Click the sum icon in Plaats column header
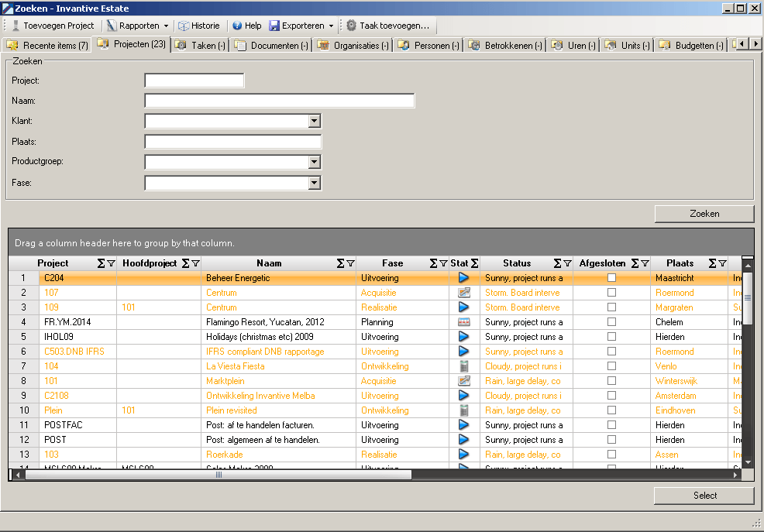 coord(712,263)
